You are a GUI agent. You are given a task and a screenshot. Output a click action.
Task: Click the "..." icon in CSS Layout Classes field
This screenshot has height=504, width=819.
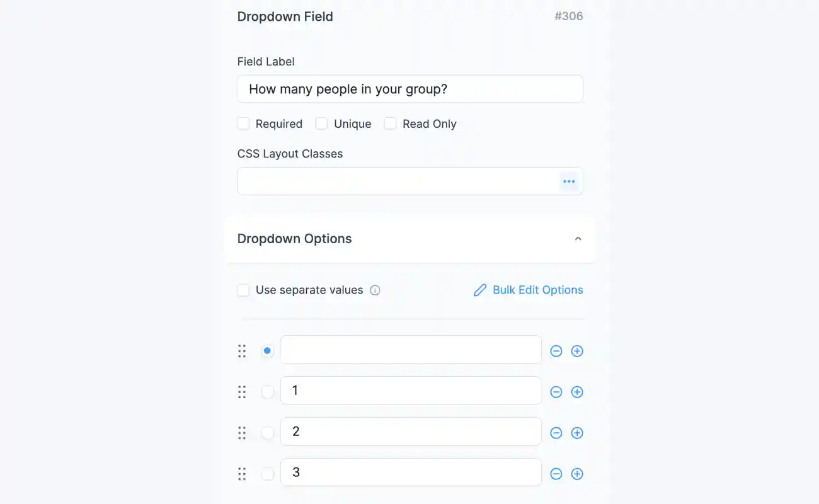pyautogui.click(x=569, y=181)
